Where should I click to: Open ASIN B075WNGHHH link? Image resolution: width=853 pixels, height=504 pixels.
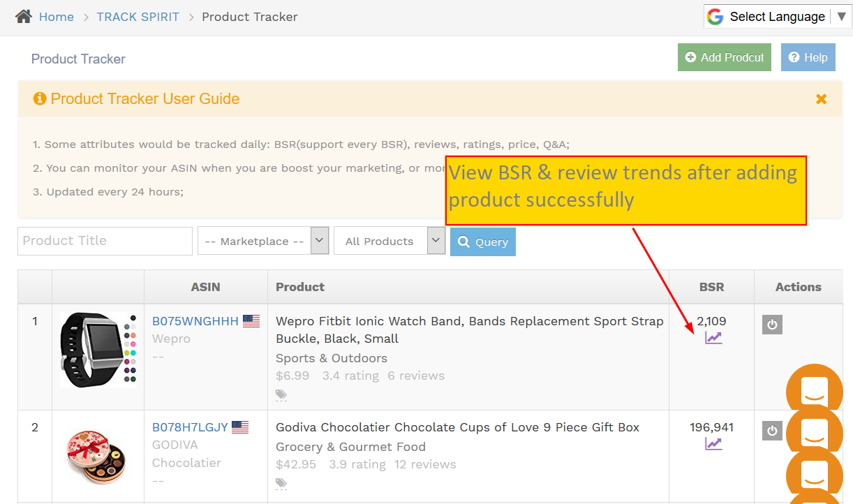tap(195, 321)
